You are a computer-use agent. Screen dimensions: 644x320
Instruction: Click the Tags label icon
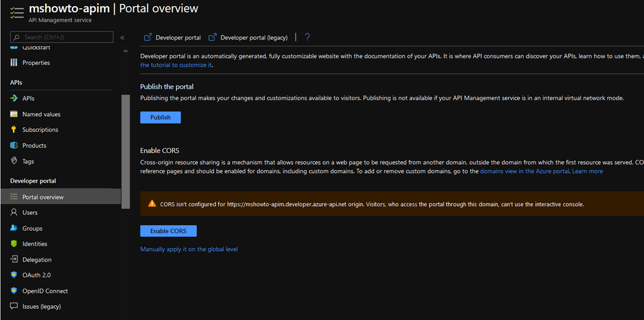pyautogui.click(x=14, y=161)
